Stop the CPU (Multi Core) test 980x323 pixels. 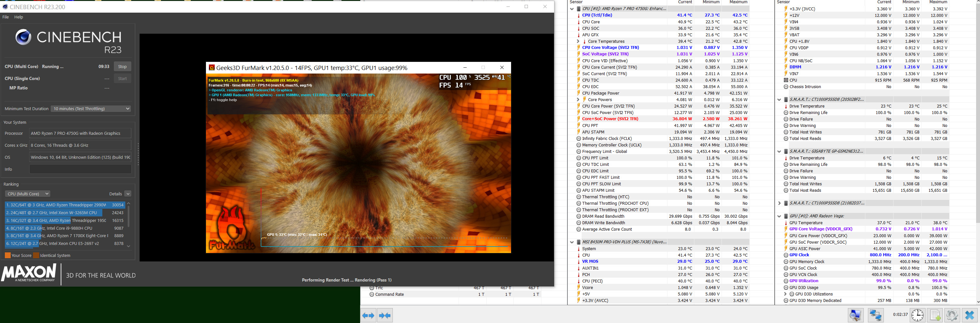point(122,67)
